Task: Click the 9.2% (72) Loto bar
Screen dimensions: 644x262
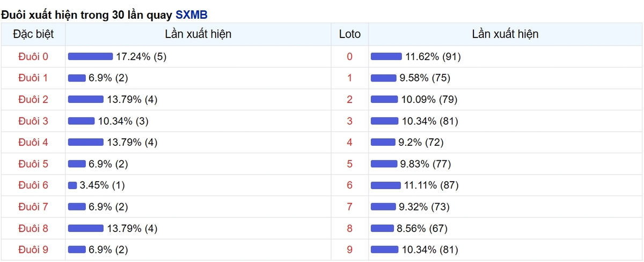Action: point(383,143)
